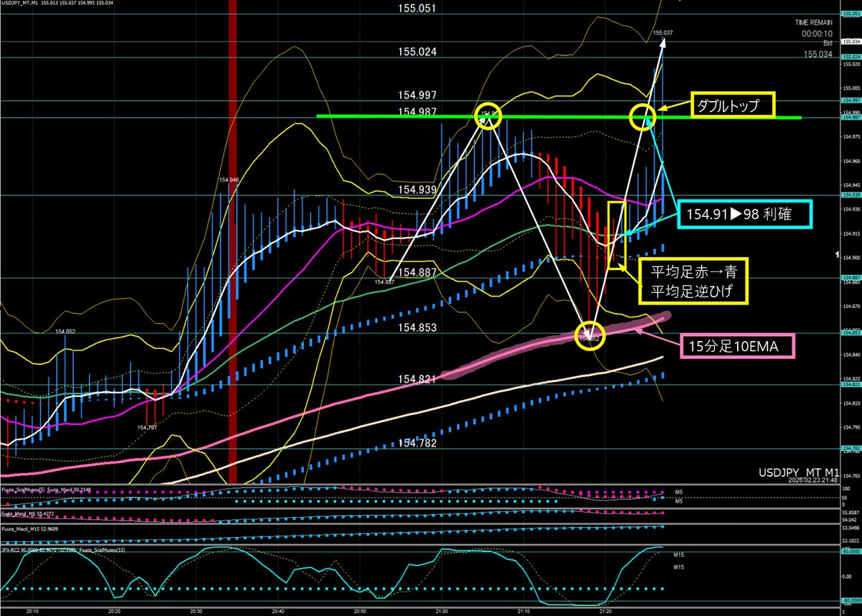Click the -80.0000 level on RCI scale

(851, 602)
